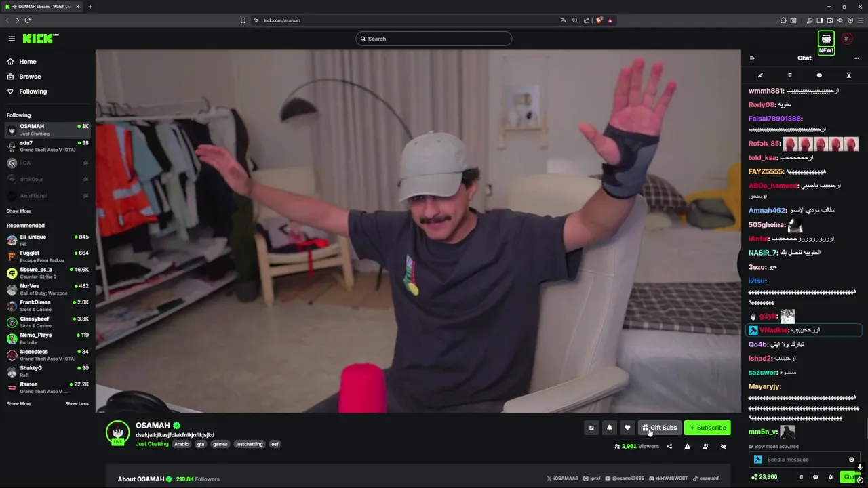Open FrankDimes recommended channel
This screenshot has height=488, width=868.
pos(47,305)
